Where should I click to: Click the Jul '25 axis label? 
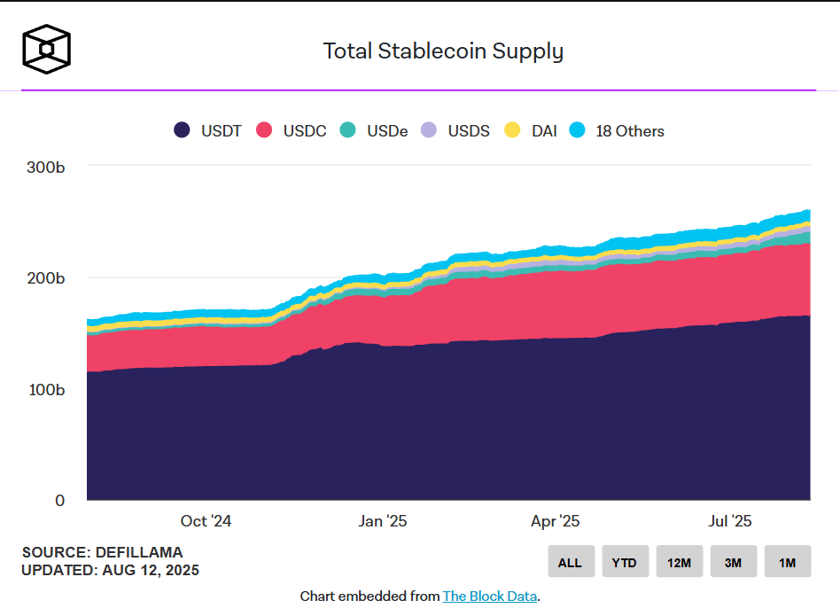tap(729, 521)
